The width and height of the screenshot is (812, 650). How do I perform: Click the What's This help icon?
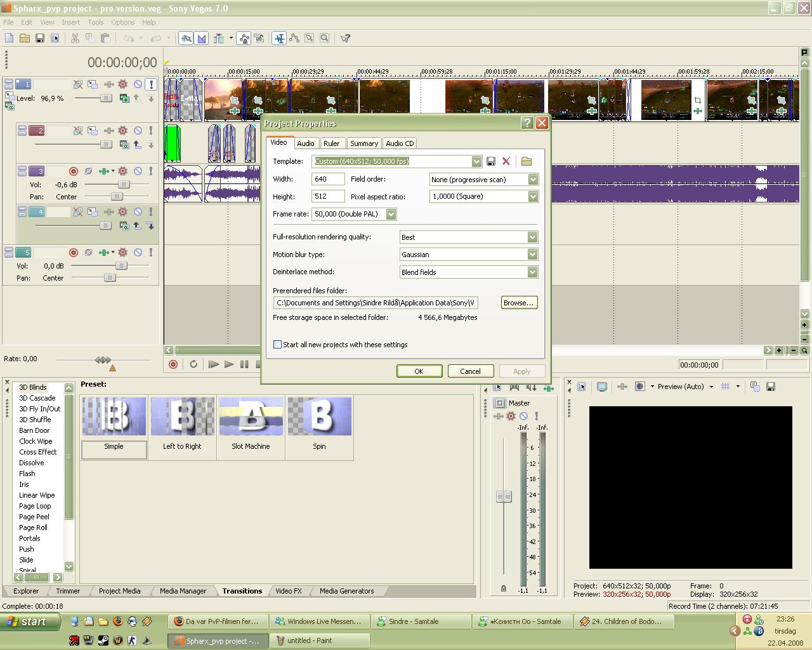[345, 38]
